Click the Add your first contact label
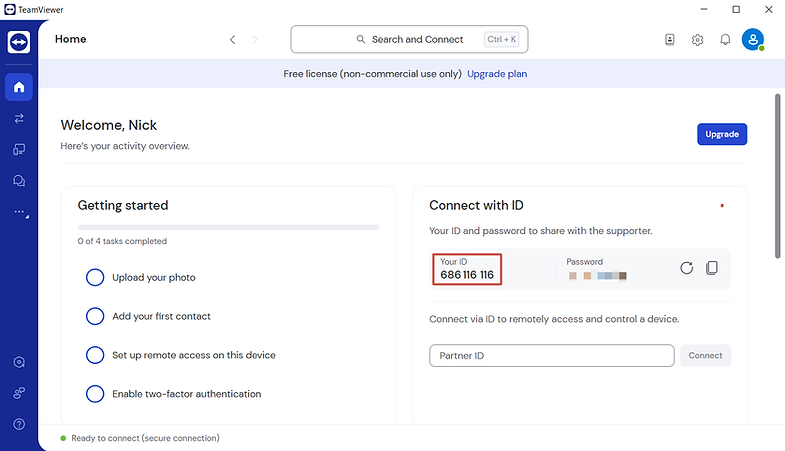This screenshot has height=451, width=785. pyautogui.click(x=161, y=316)
